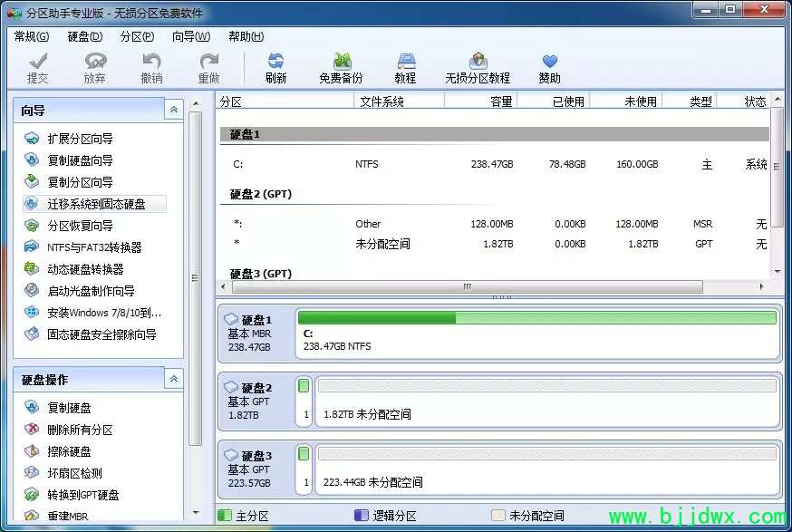Select the MSR Other 128.00MB row
This screenshot has width=792, height=532.
click(x=495, y=224)
